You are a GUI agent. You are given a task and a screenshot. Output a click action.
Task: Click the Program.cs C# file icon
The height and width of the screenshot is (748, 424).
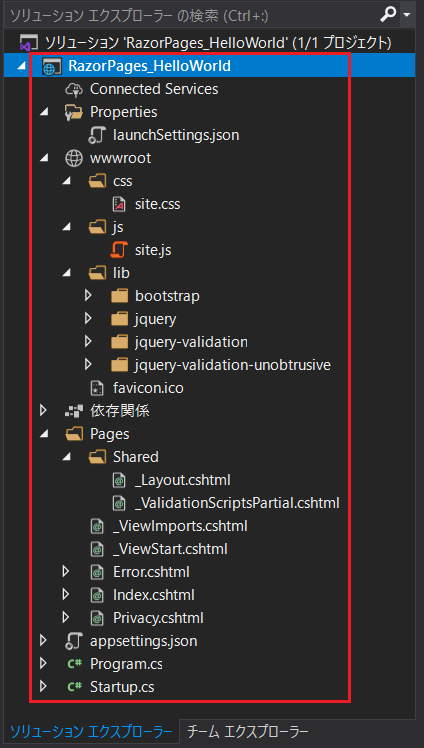(x=74, y=664)
